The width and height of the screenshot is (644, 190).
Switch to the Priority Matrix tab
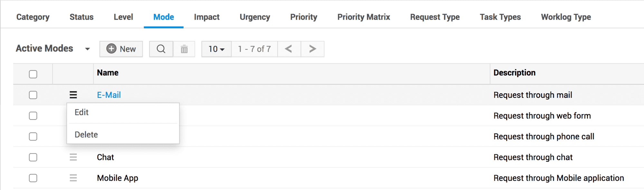click(364, 17)
